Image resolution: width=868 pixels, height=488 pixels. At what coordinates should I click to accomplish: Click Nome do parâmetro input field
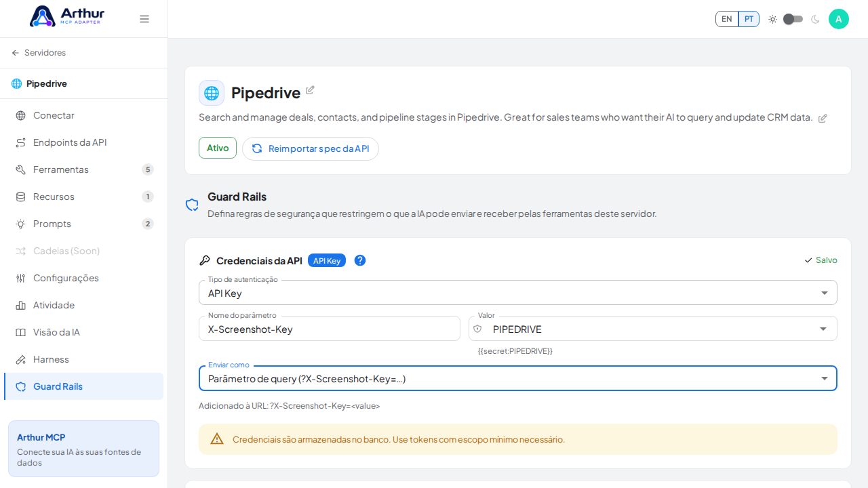point(330,329)
